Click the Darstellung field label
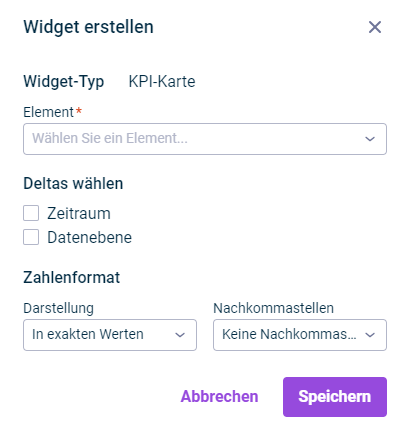 (58, 308)
